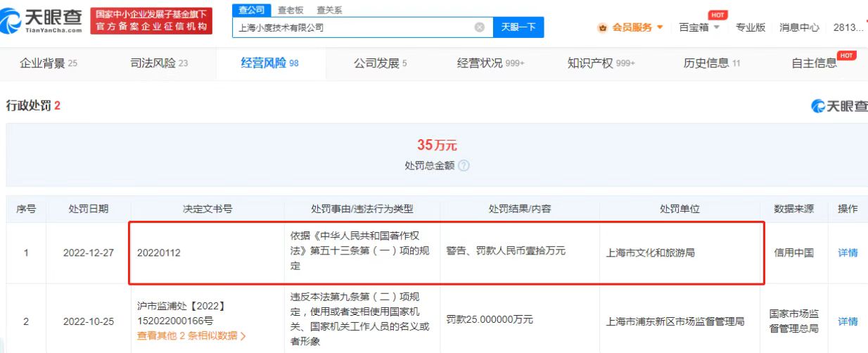Viewport: 868px width, 353px height.
Task: Click the 天眼一下 search button
Action: coord(518,27)
